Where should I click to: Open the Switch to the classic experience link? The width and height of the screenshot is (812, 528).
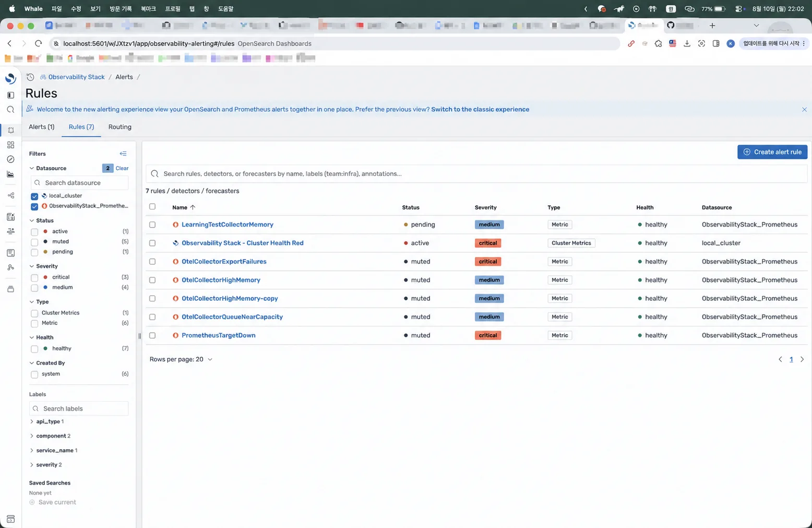480,110
